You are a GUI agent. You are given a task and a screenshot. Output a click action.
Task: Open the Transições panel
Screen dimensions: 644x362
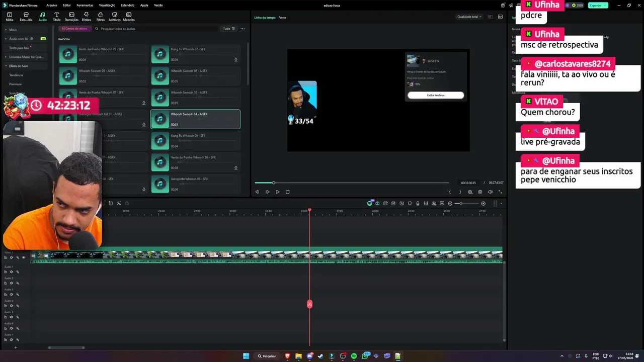tap(71, 17)
